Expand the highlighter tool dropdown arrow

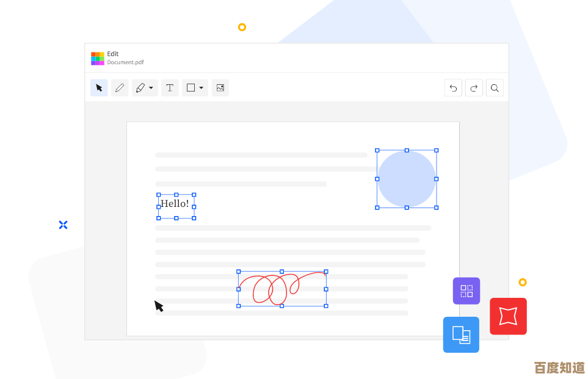point(151,88)
